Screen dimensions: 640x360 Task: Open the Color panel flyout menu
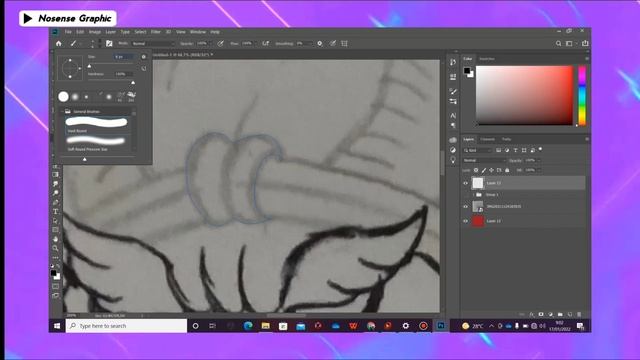(x=587, y=59)
